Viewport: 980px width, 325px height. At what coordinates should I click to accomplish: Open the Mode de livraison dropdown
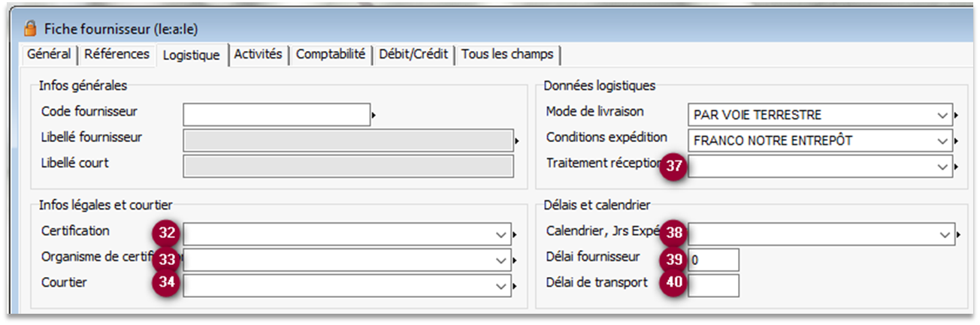click(x=943, y=116)
